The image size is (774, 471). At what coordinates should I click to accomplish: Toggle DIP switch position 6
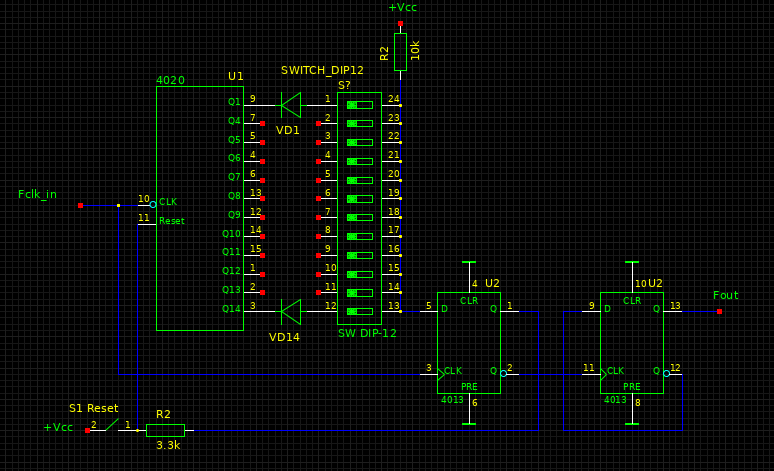359,198
